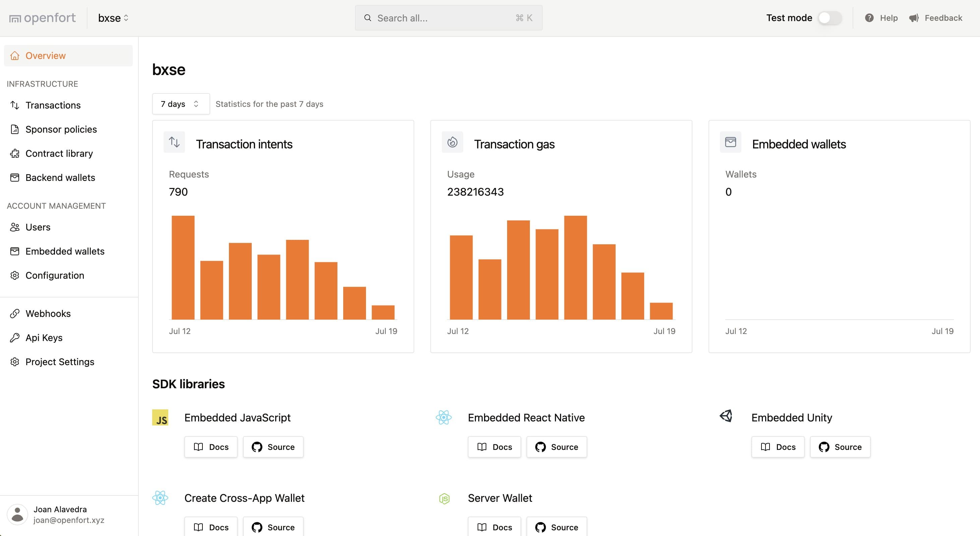Image resolution: width=980 pixels, height=536 pixels.
Task: Open Users in the sidebar
Action: [x=68, y=227]
